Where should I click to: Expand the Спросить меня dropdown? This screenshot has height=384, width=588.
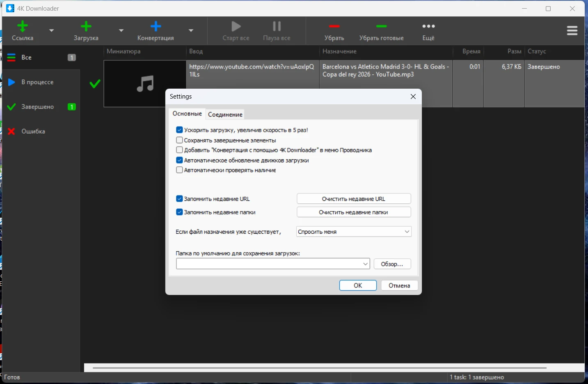click(354, 232)
